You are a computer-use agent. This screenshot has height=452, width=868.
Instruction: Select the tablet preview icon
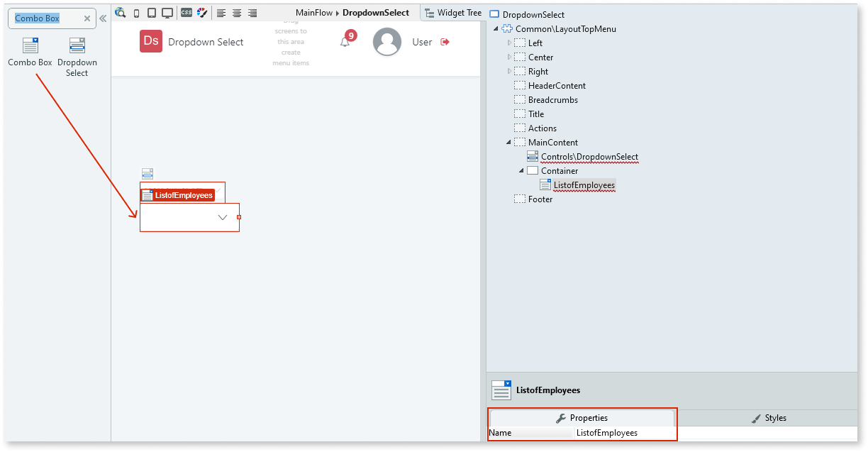(x=151, y=12)
